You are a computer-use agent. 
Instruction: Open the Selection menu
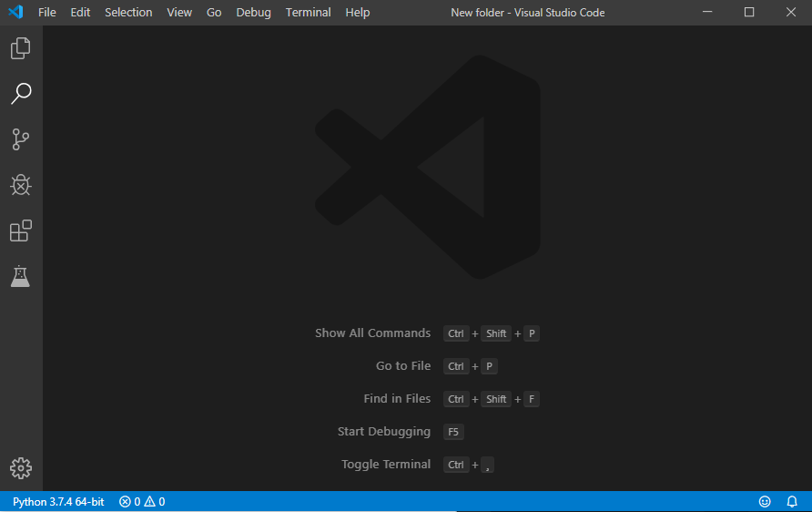coord(128,13)
